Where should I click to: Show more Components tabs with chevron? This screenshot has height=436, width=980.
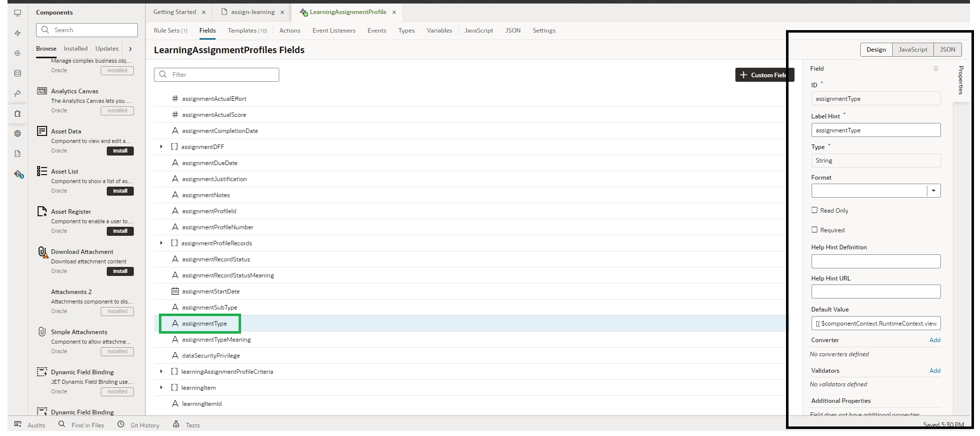click(130, 49)
